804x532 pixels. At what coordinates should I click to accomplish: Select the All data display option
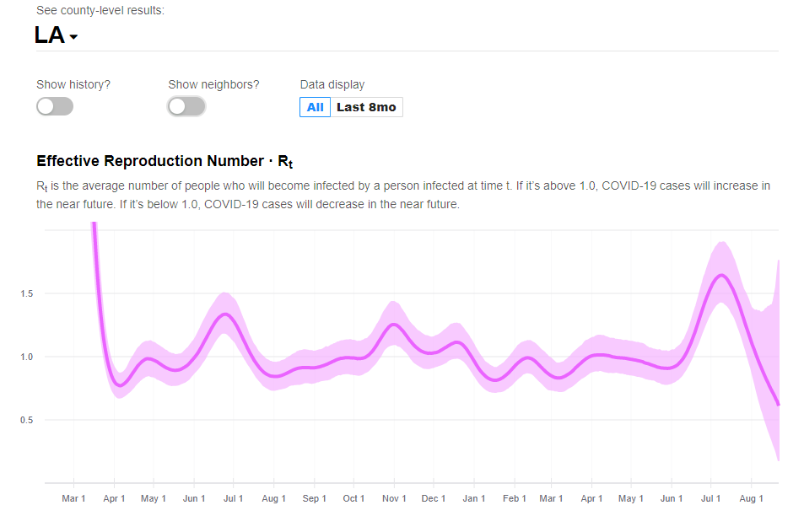tap(315, 107)
